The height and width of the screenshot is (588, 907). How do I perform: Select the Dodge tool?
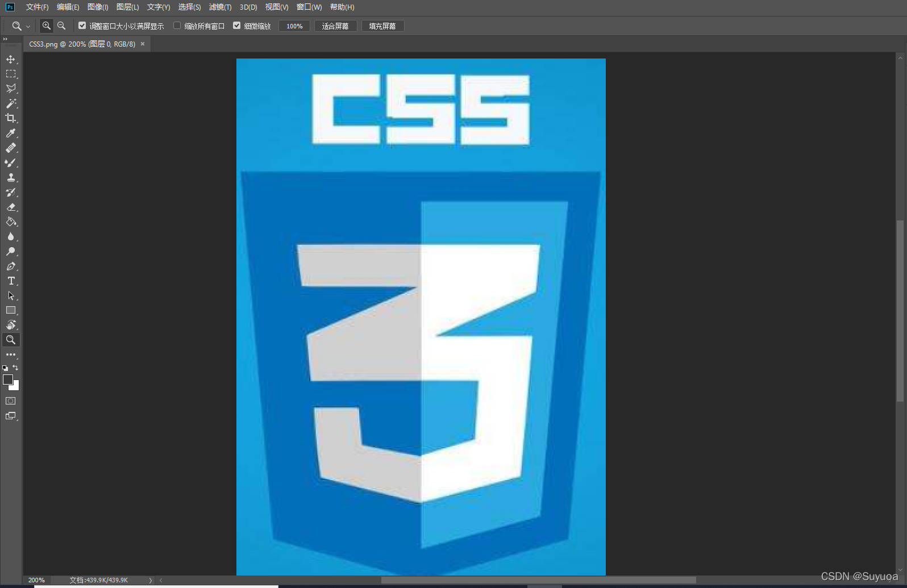11,251
